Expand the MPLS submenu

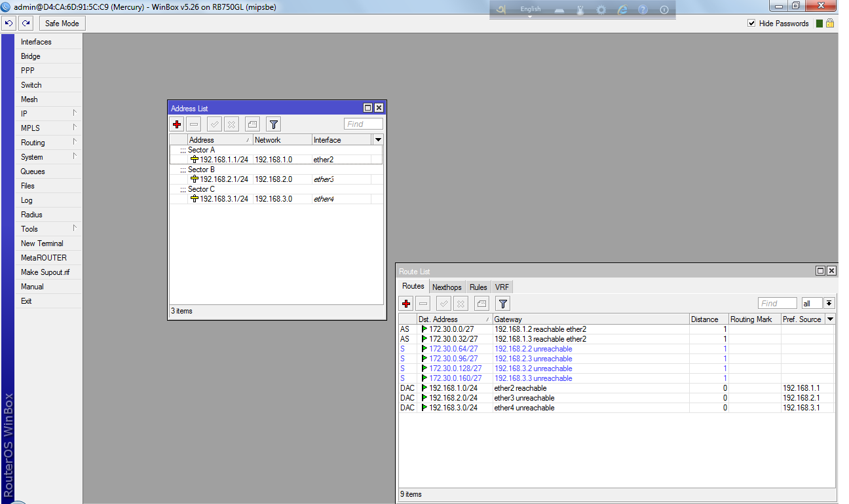[49, 128]
